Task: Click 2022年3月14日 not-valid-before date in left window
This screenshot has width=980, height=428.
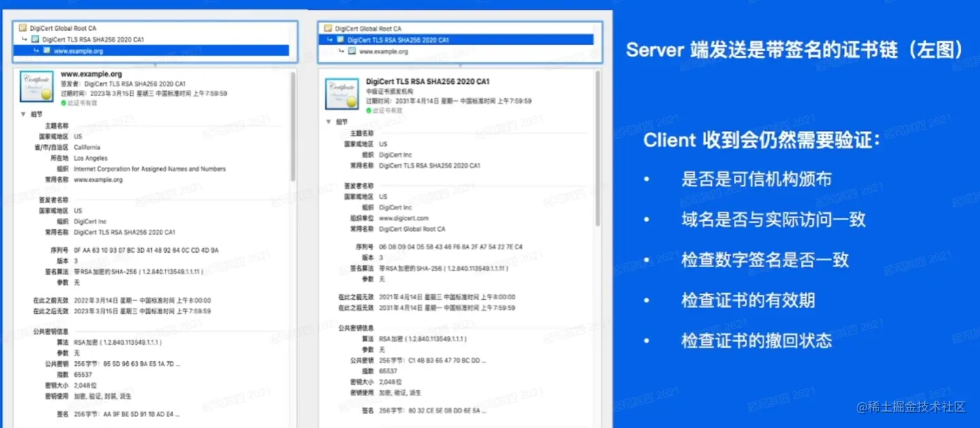Action: tap(142, 300)
